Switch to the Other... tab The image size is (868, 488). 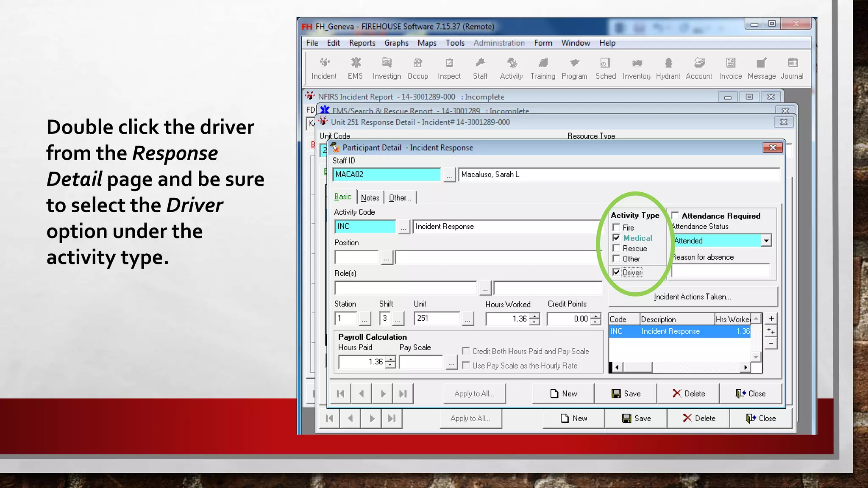click(400, 198)
